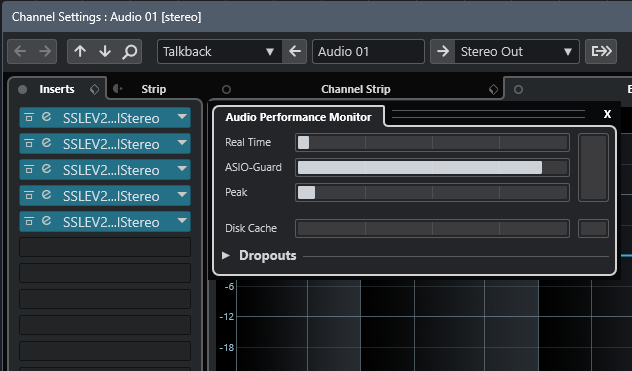Click the ASIO-Guard label
Viewport: 632px width, 371px height.
point(253,167)
